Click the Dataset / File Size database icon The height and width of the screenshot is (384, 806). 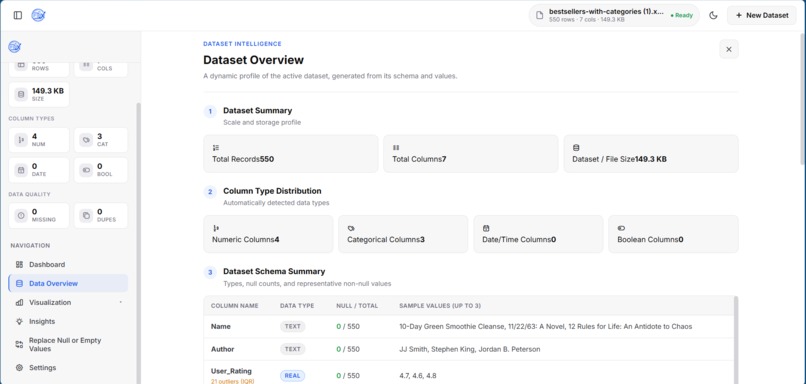pyautogui.click(x=576, y=148)
